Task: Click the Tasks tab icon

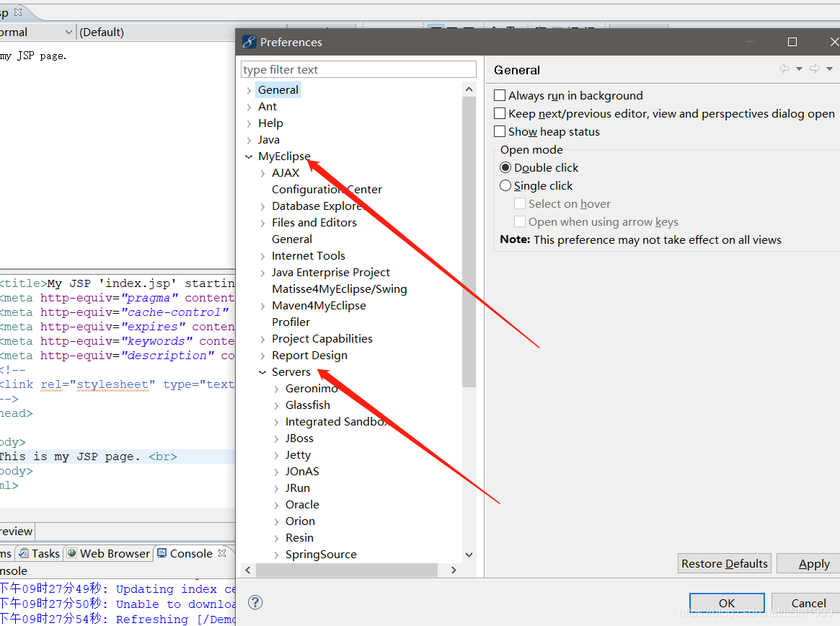Action: click(24, 553)
